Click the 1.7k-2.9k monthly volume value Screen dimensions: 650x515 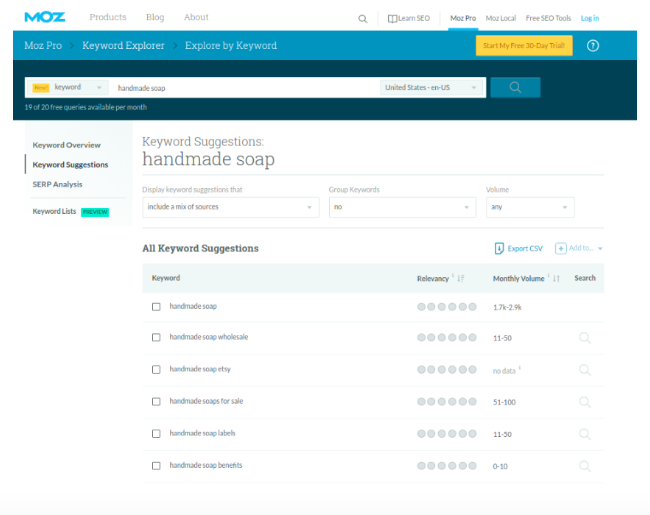tap(507, 307)
